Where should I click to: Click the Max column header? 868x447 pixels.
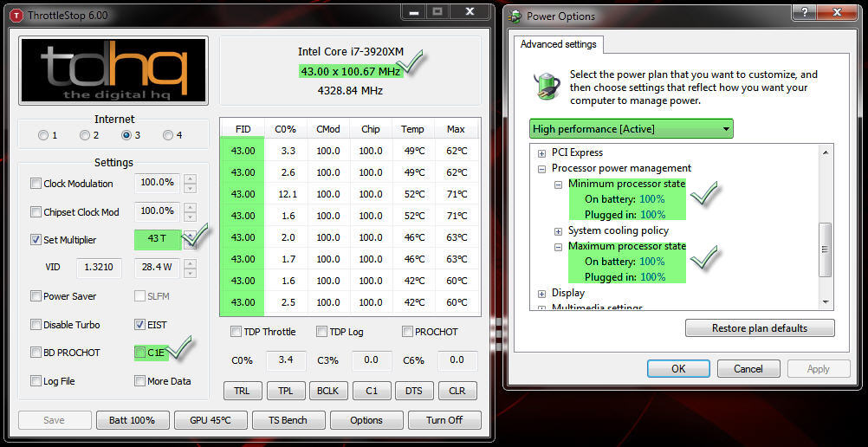coord(456,129)
